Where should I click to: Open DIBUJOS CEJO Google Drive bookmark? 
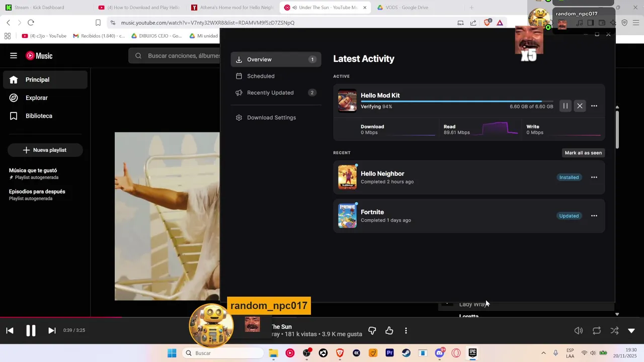click(156, 36)
